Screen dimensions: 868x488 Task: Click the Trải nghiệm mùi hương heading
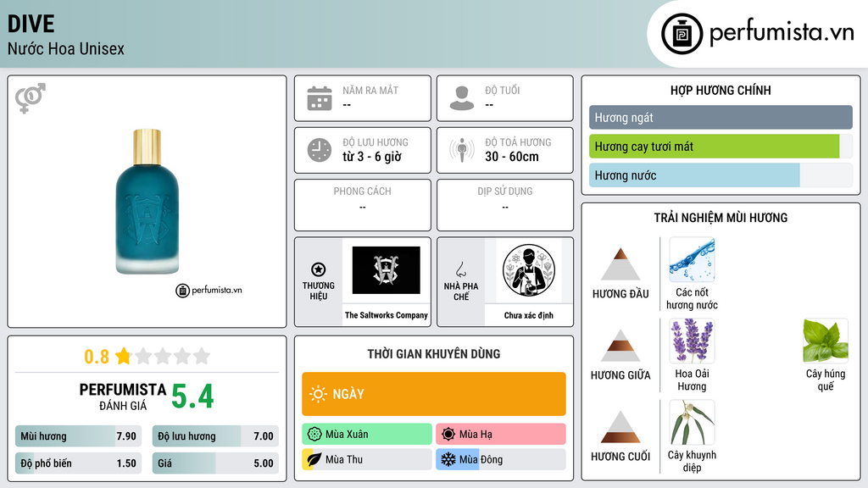721,218
